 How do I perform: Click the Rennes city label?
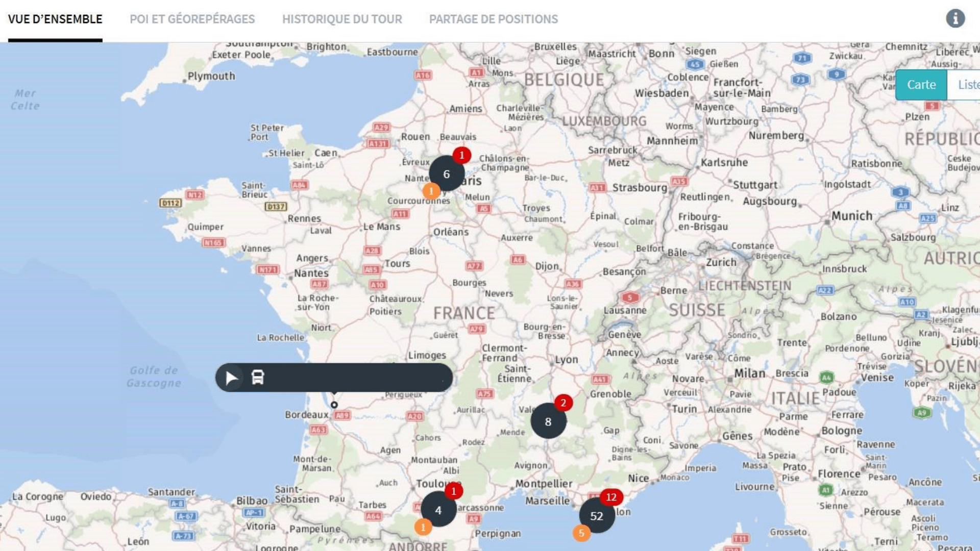(x=304, y=218)
